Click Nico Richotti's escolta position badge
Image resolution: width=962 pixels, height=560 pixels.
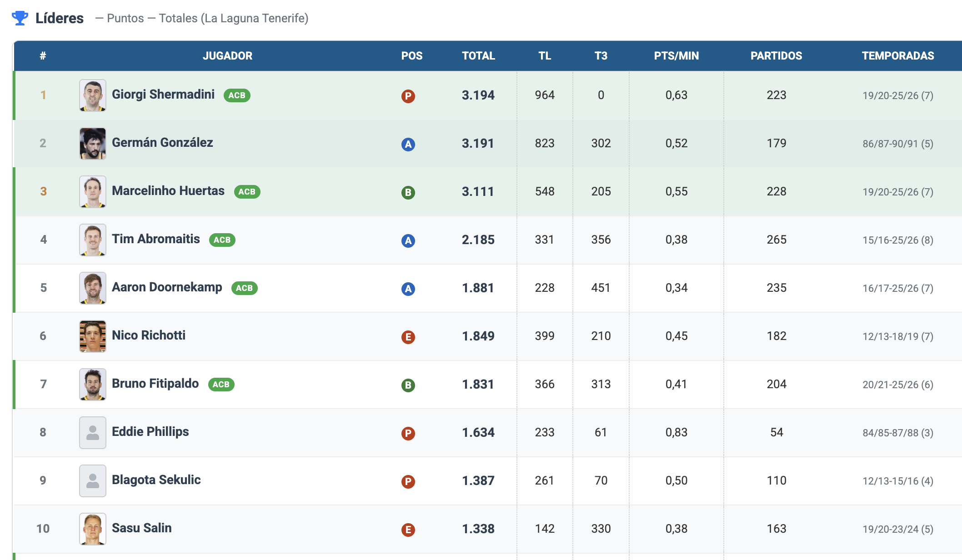(x=408, y=337)
